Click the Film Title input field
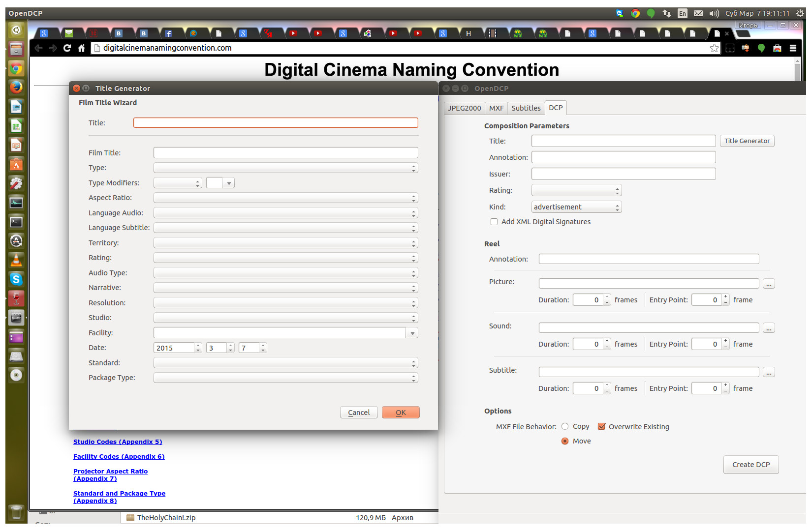 click(x=285, y=153)
